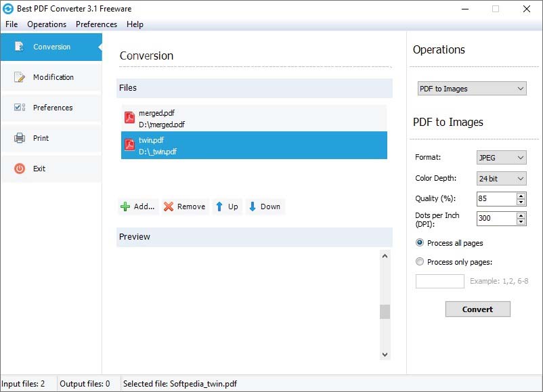Image resolution: width=543 pixels, height=392 pixels.
Task: Open the Help menu
Action: click(x=135, y=24)
